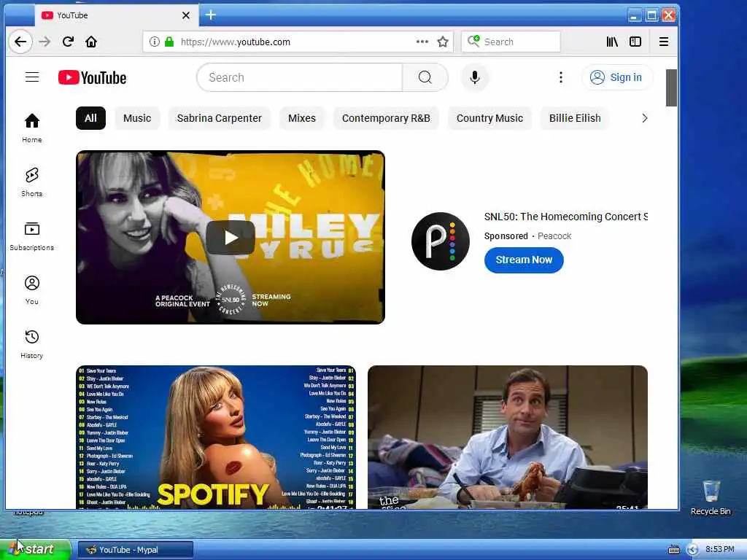Click the magnifier search button on YouTube
The image size is (747, 560).
[425, 77]
